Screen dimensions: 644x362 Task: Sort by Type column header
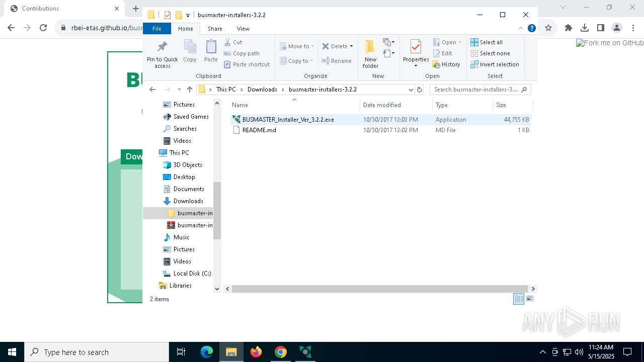tap(462, 105)
